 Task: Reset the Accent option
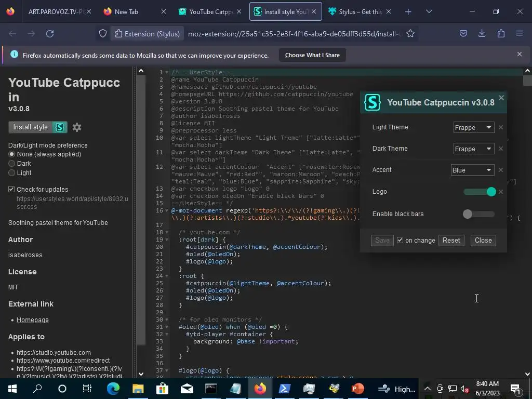[x=501, y=170]
